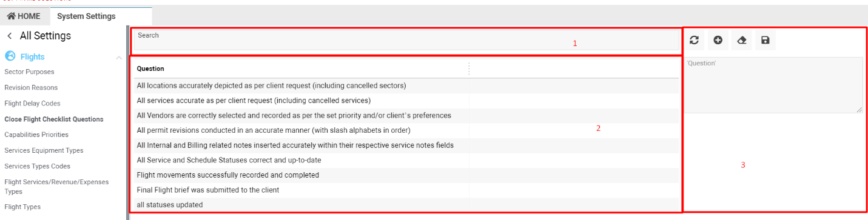Switch to System Settings tab

[86, 16]
